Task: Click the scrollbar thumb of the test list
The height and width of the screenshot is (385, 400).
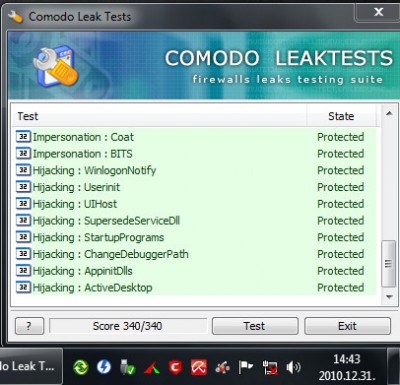Action: 388,263
